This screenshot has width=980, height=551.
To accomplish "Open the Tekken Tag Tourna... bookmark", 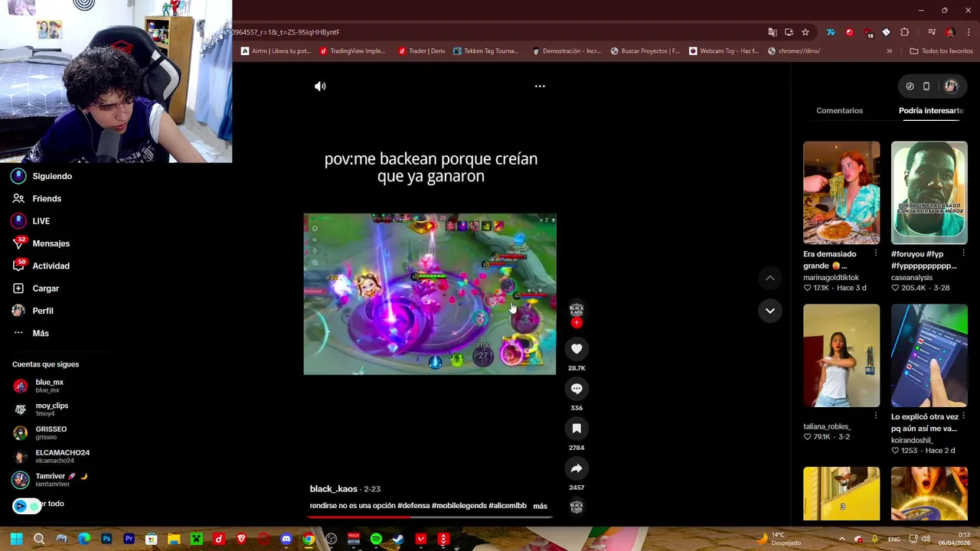I will [485, 51].
